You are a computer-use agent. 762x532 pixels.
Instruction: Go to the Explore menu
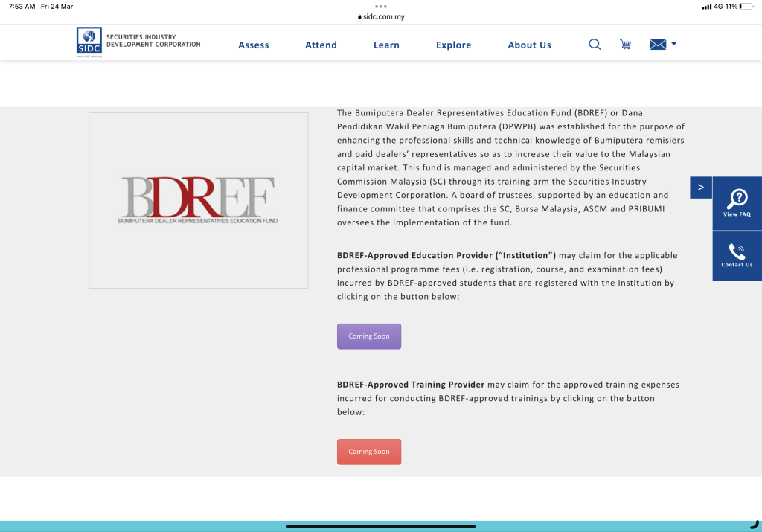pos(453,45)
